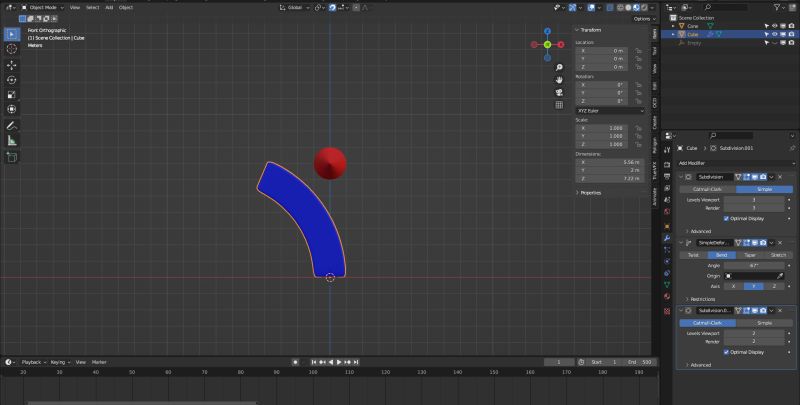Screen dimensions: 800x405
Task: Activate the Transform tool
Action: pyautogui.click(x=12, y=109)
